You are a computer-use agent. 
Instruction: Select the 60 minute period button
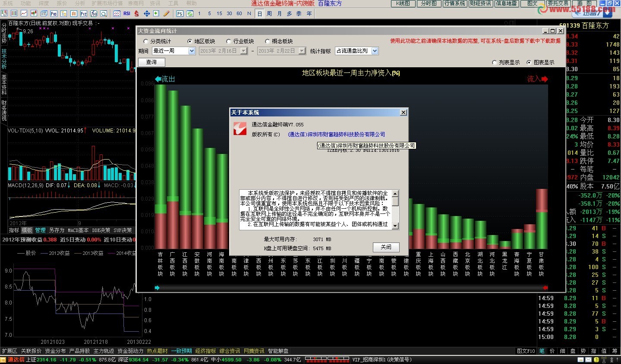point(239,13)
